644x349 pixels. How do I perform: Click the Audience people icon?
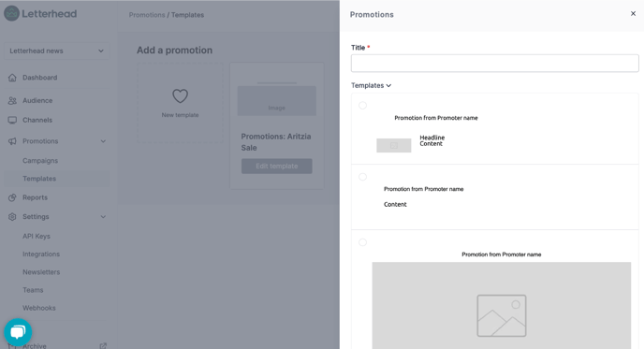click(x=12, y=101)
